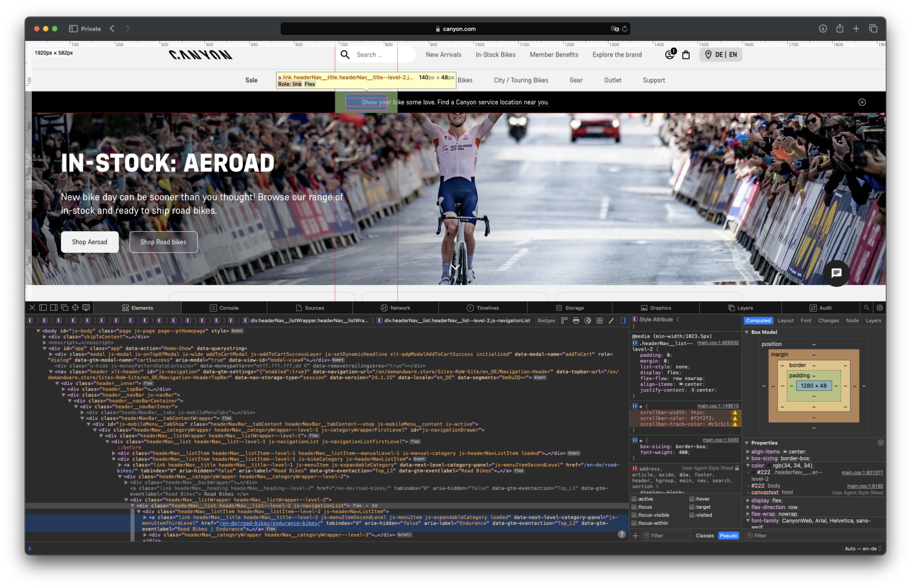Click the layout grid overlay icon
This screenshot has width=911, height=588.
click(600, 320)
